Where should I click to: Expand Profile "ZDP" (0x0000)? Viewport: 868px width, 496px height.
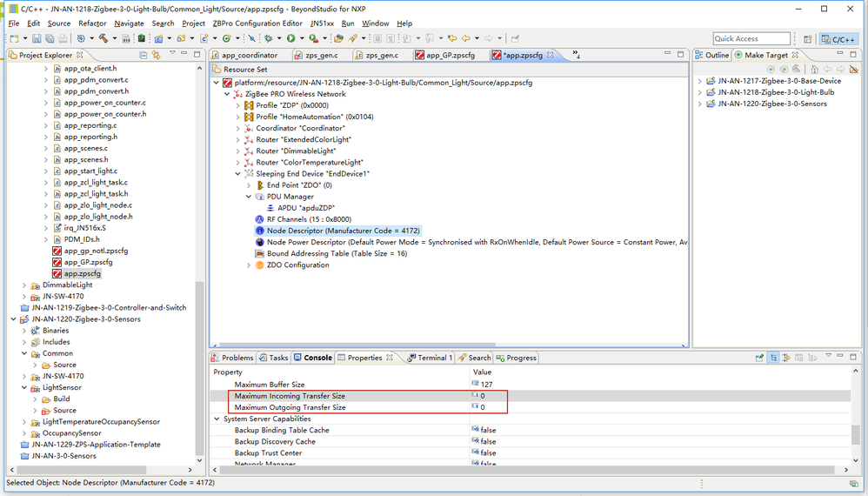point(238,105)
